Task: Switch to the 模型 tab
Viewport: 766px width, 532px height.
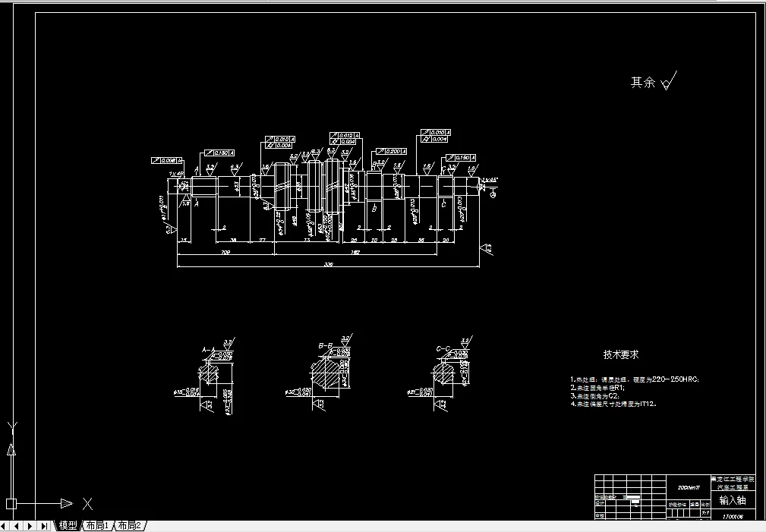Action: pyautogui.click(x=68, y=526)
